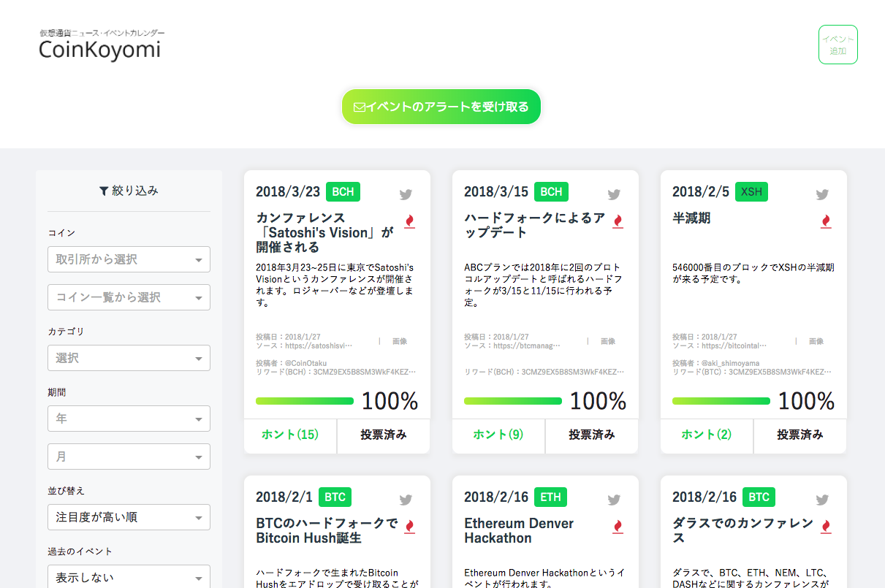Click the 100% value on Satoshi's Vision card
Viewport: 885px width, 588px height.
390,401
